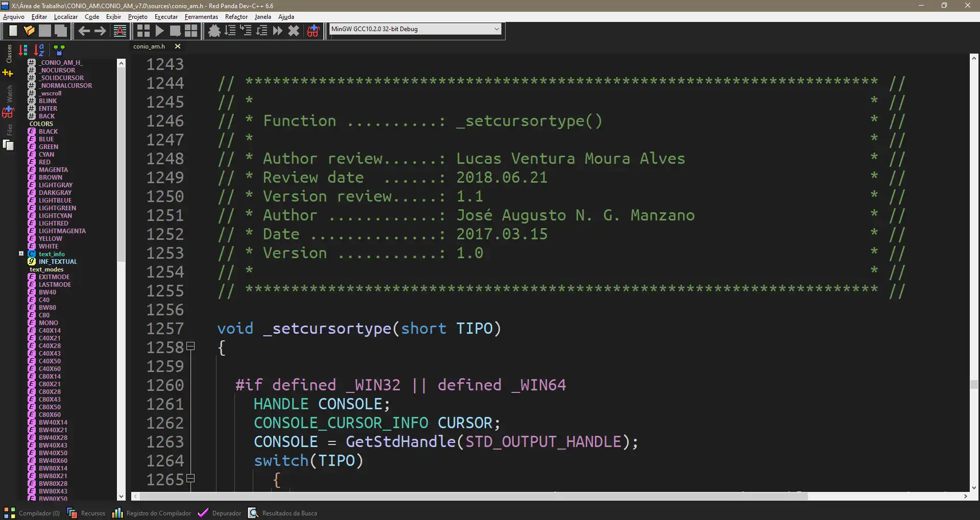
Task: Open the Arquivo menu
Action: 14,17
